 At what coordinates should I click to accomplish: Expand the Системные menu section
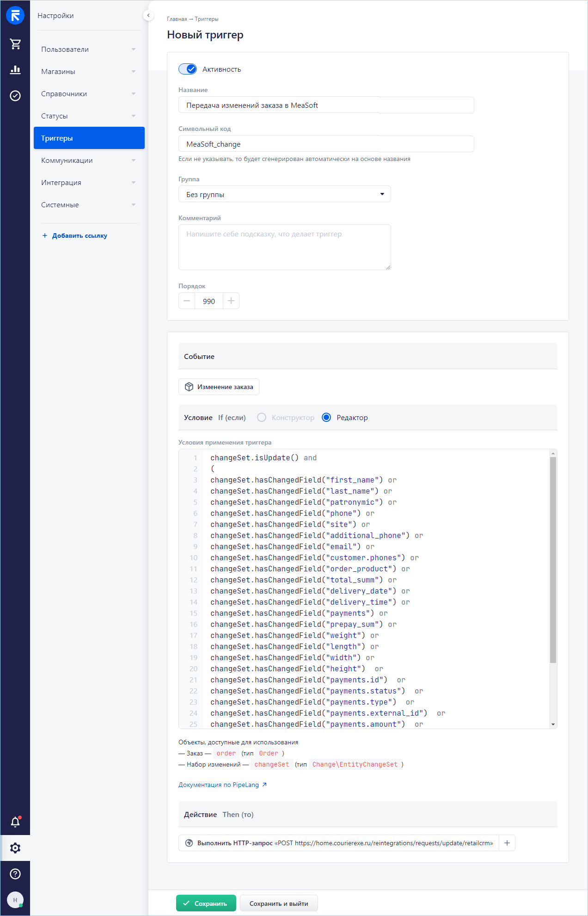click(x=89, y=205)
